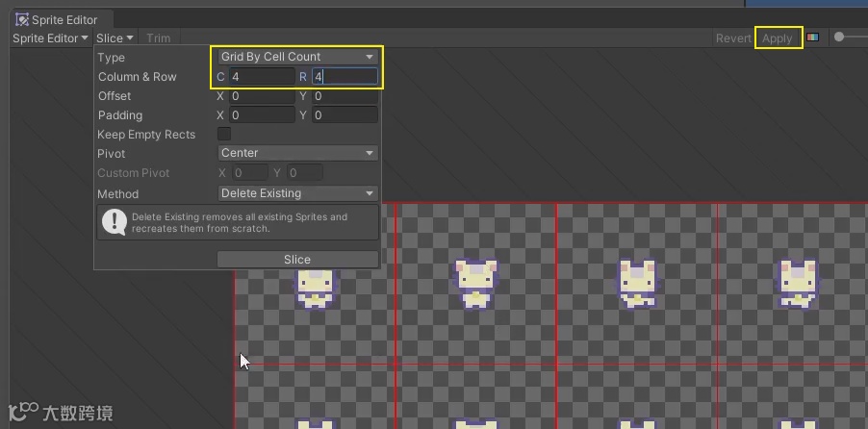Click the Slice button in the popup
This screenshot has height=429, width=868.
coord(297,260)
